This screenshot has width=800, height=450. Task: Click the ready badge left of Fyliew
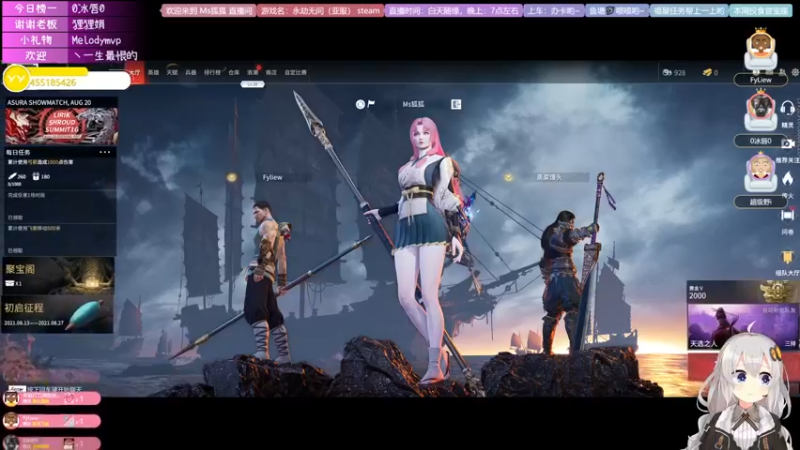pos(232,177)
